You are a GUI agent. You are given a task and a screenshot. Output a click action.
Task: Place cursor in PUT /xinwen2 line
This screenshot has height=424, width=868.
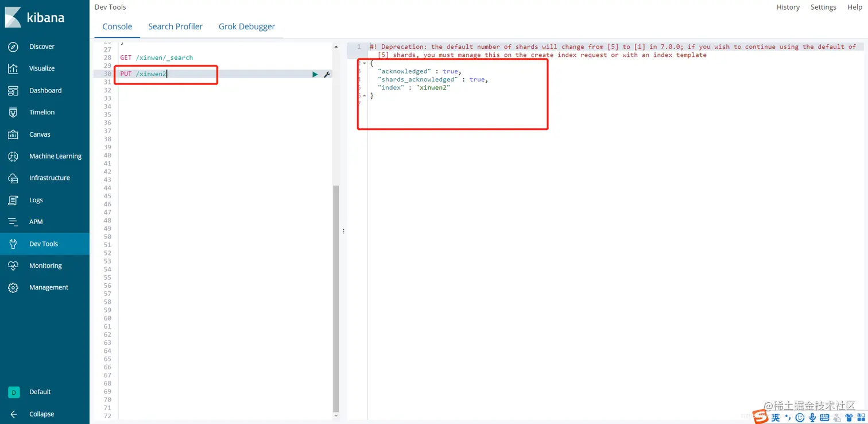143,74
